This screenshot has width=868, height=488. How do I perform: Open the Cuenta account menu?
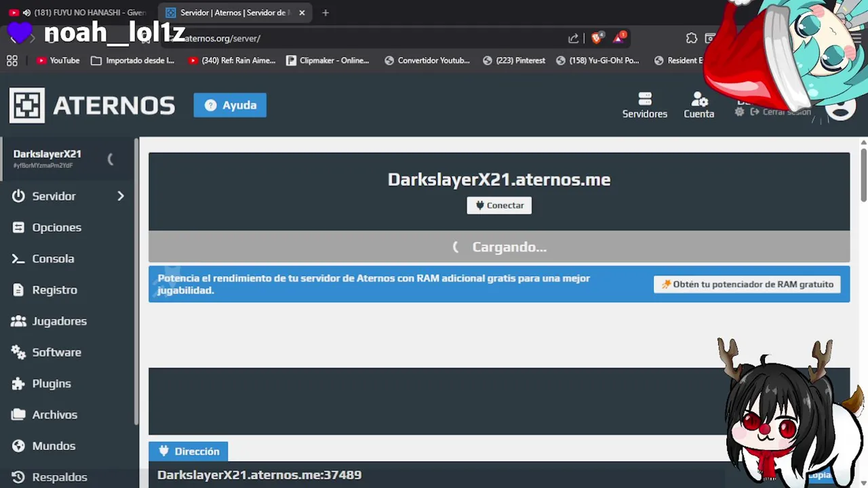(698, 106)
